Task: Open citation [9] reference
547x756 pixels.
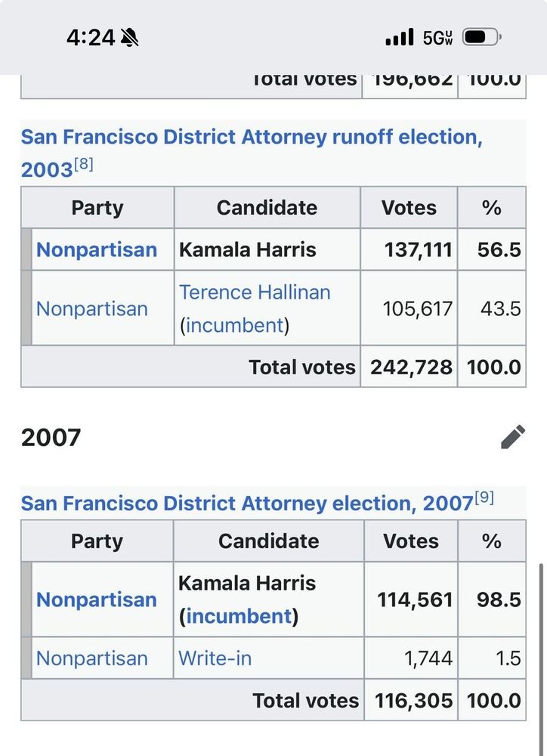Action: click(x=484, y=497)
